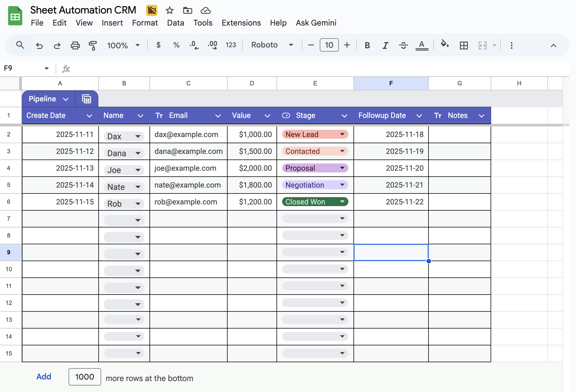Click the fill color bucket icon

445,44
